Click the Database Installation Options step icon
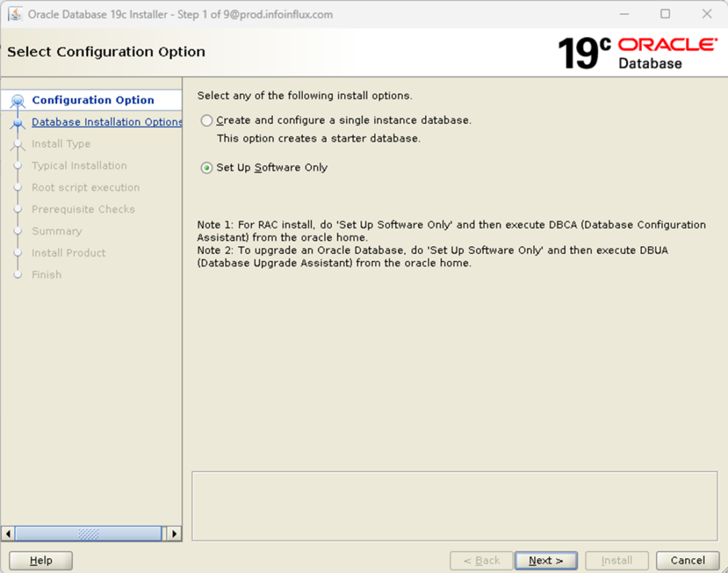728x573 pixels. (18, 122)
